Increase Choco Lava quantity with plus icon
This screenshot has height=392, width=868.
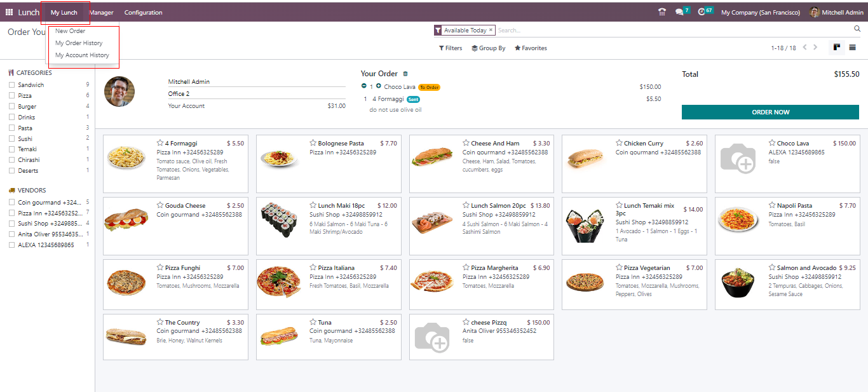(x=379, y=86)
